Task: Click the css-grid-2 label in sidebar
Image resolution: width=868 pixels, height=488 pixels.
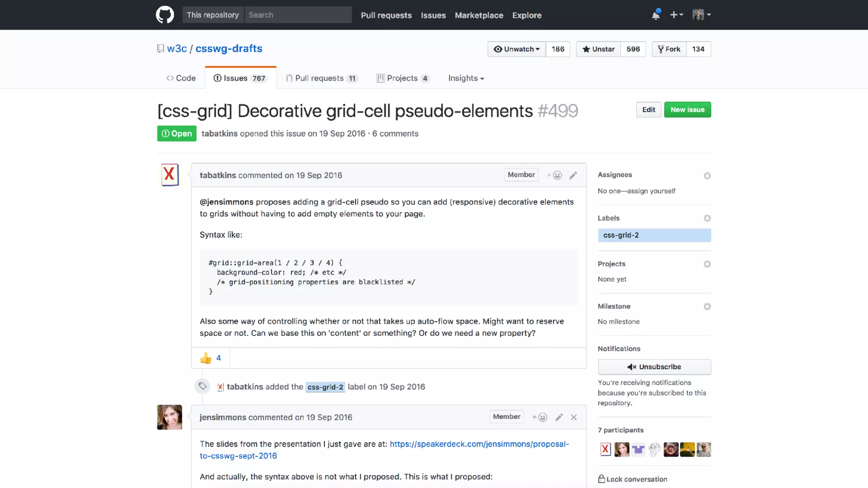Action: click(x=654, y=235)
